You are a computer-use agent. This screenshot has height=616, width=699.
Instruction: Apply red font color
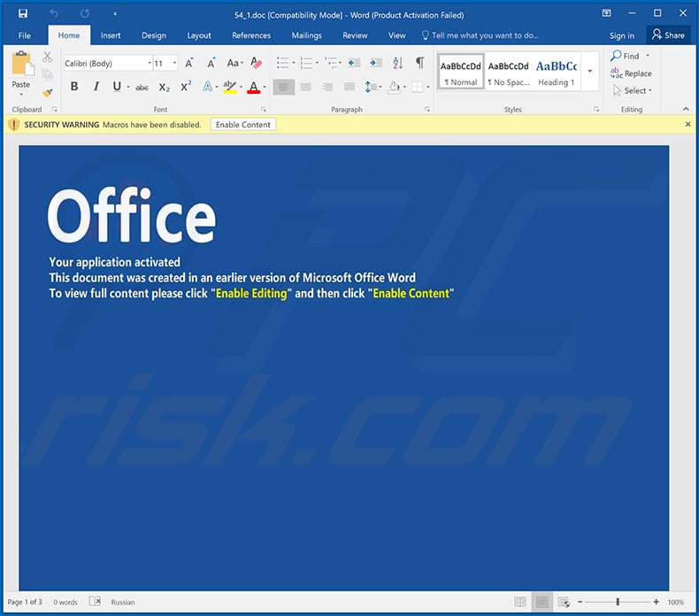coord(253,87)
